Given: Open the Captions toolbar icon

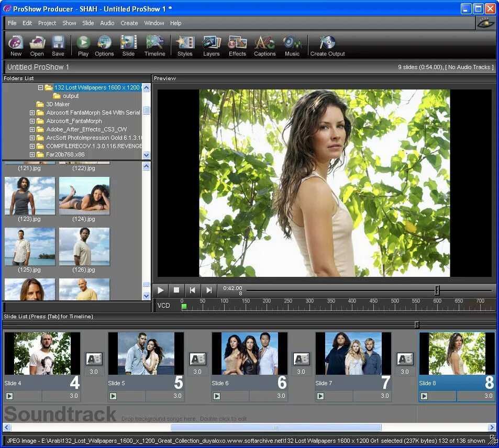Looking at the screenshot, I should pos(264,42).
